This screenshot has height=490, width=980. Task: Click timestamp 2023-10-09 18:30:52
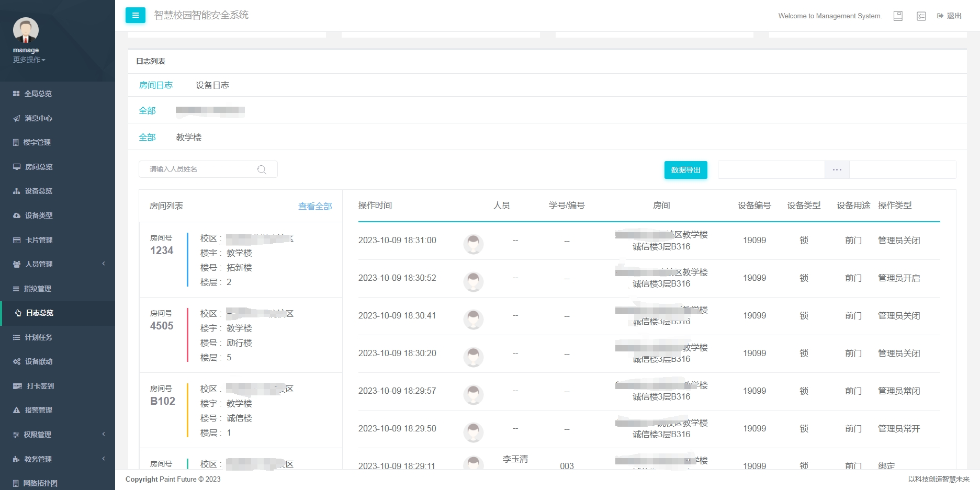(x=397, y=278)
